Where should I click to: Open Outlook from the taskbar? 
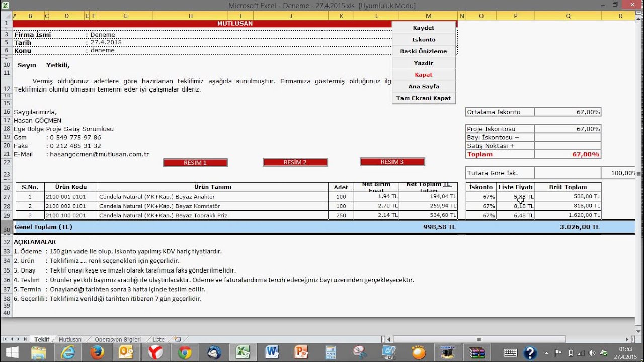tap(126, 353)
